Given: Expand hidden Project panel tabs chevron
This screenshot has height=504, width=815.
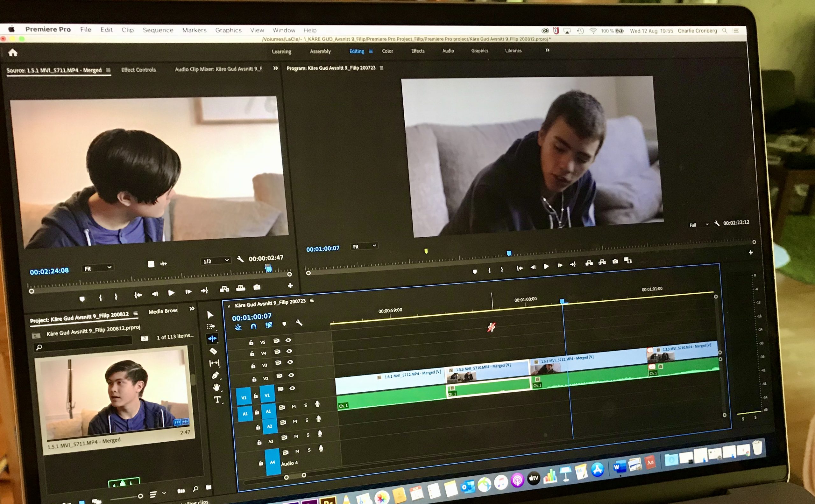Looking at the screenshot, I should 192,309.
